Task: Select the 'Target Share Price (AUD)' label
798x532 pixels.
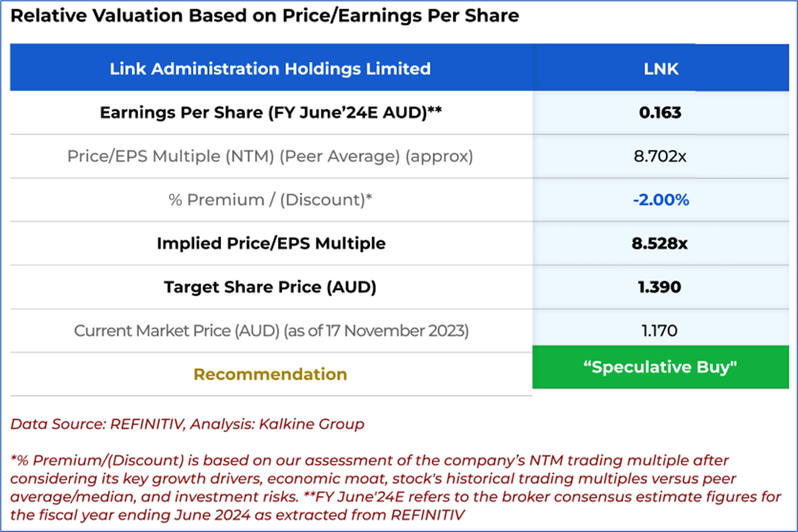Action: point(270,287)
